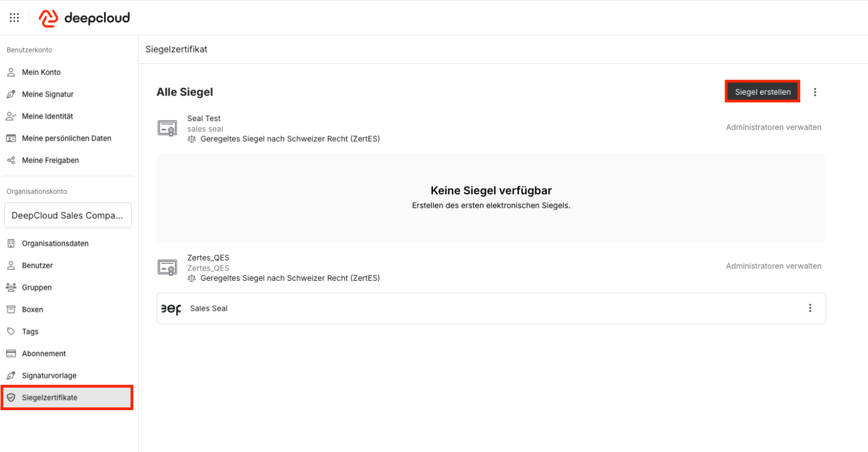Open the three-dot menu on Sales Seal row
Image resolution: width=868 pixels, height=452 pixels.
(810, 308)
